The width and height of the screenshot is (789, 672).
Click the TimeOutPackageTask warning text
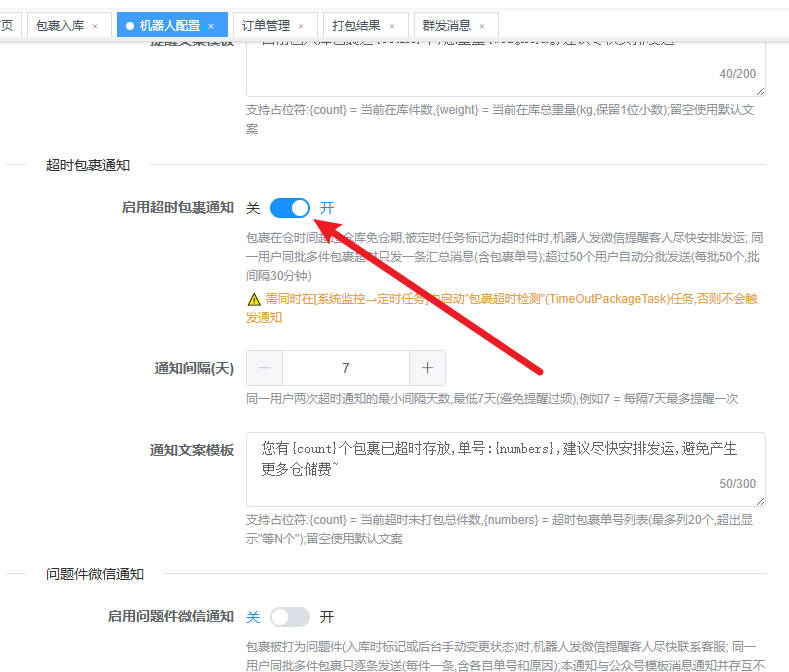click(x=503, y=308)
